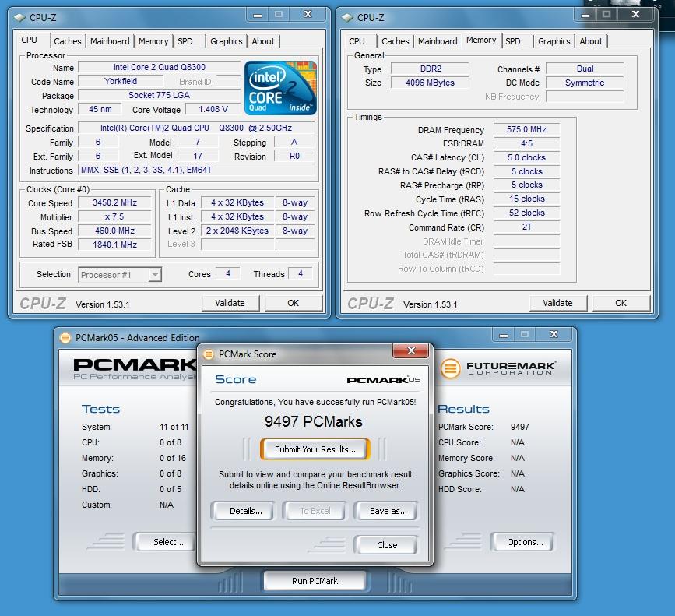Open Graphics tab in right CPU-Z window
Image resolution: width=675 pixels, height=616 pixels.
pyautogui.click(x=554, y=41)
